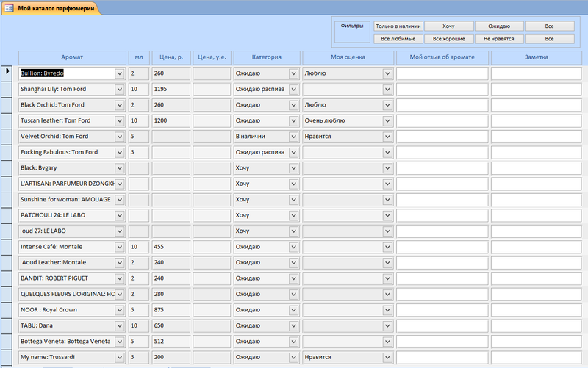Screen dimensions: 588x368
Task: Expand category dropdown in Intense Café row
Action: (x=293, y=247)
